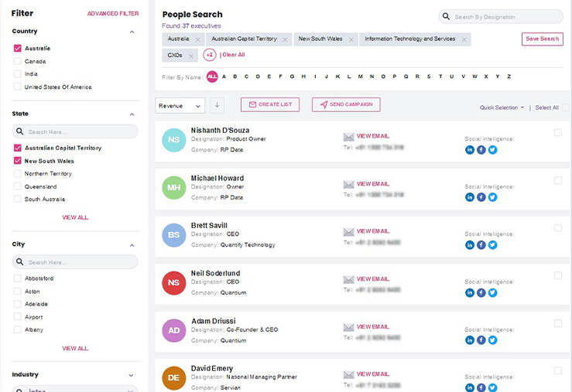The height and width of the screenshot is (392, 572).
Task: Filter names by letter K
Action: (x=337, y=77)
